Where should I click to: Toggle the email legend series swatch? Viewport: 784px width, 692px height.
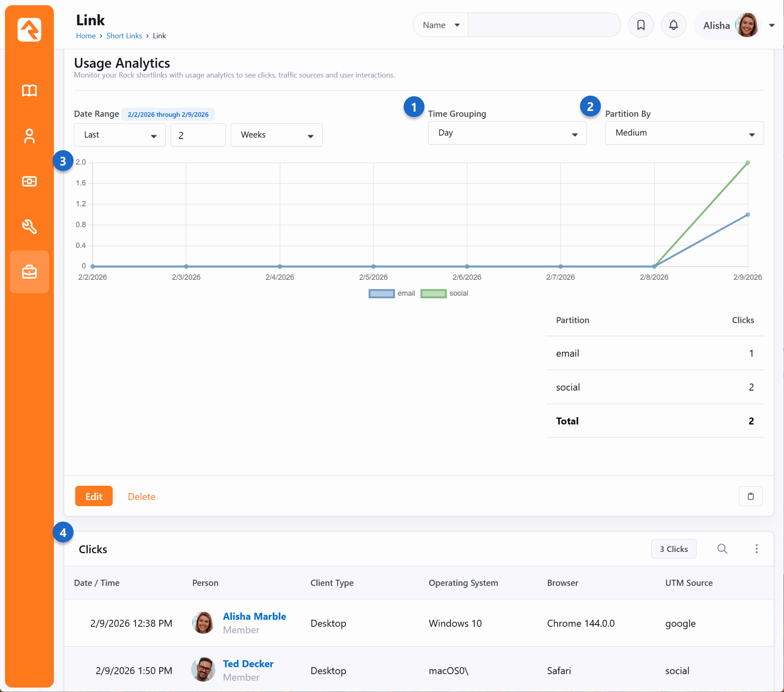coord(381,294)
